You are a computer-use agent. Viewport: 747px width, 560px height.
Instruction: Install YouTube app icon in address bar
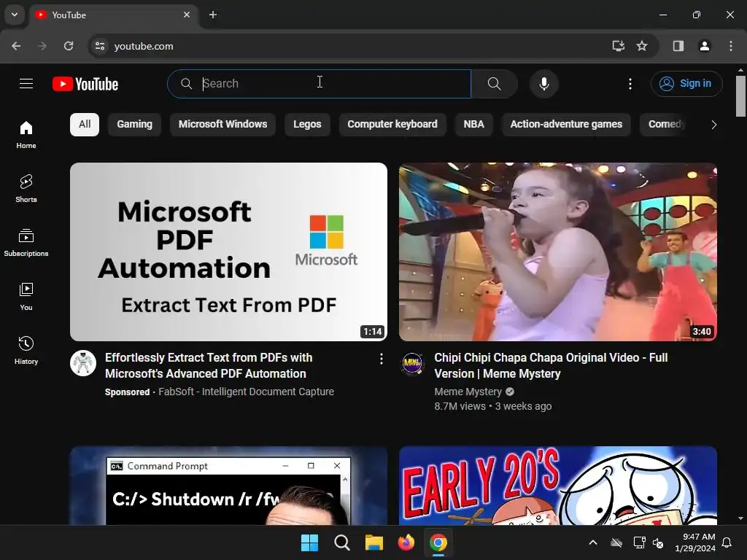click(x=618, y=46)
